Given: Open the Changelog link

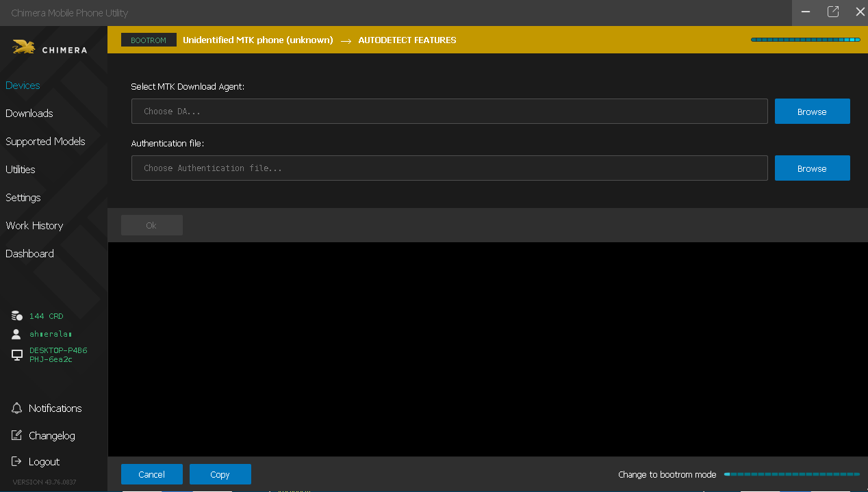Looking at the screenshot, I should [x=52, y=436].
